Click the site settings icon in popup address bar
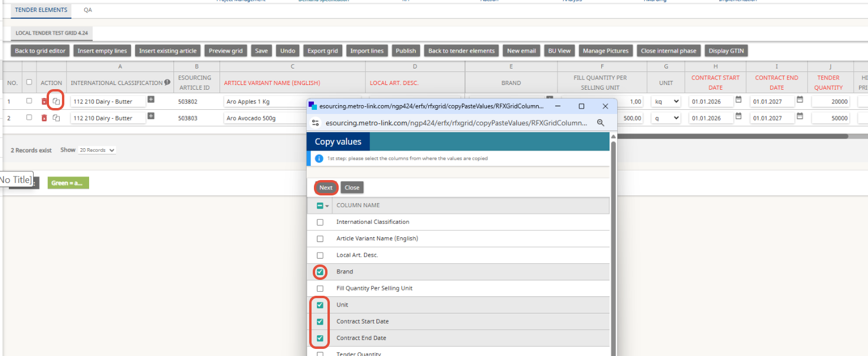Image resolution: width=868 pixels, height=356 pixels. (315, 123)
